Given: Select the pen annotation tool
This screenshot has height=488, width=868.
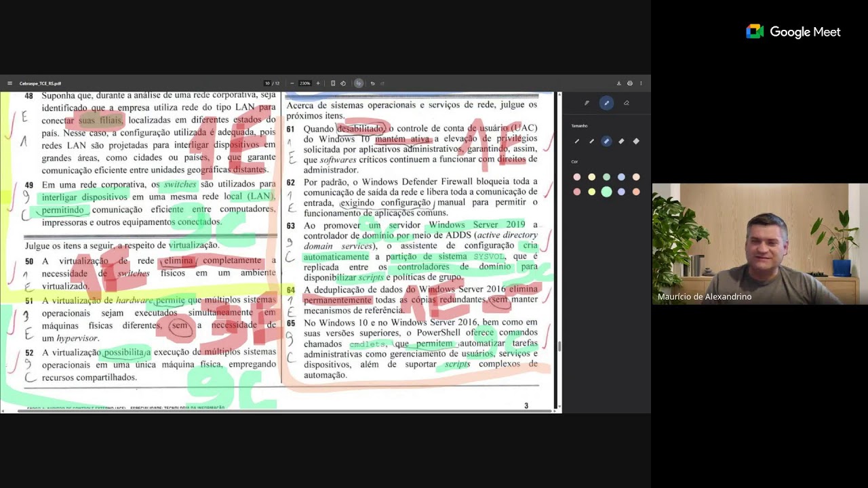Looking at the screenshot, I should tap(587, 103).
